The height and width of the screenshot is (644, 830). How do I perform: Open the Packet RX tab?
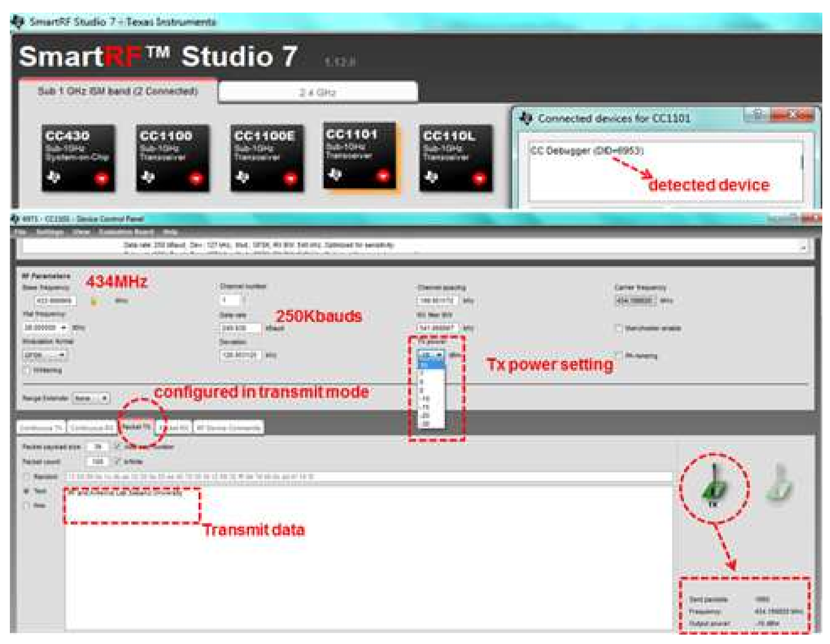174,427
